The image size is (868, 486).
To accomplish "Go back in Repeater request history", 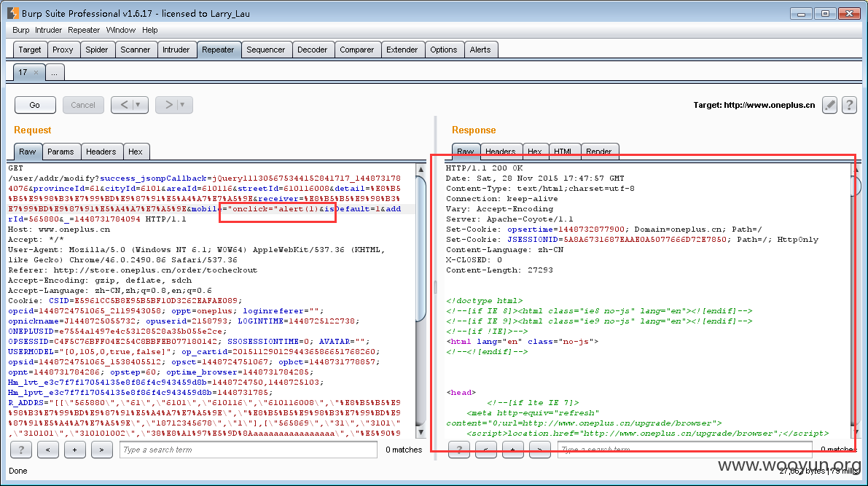I will [124, 105].
